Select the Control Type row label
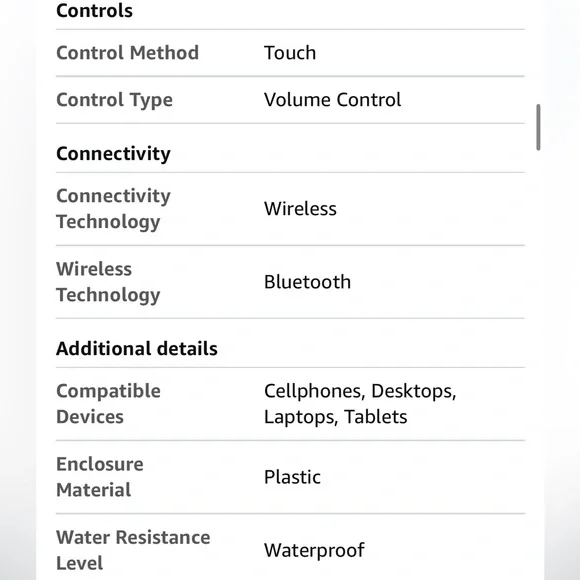Viewport: 580px width, 580px height. [114, 100]
